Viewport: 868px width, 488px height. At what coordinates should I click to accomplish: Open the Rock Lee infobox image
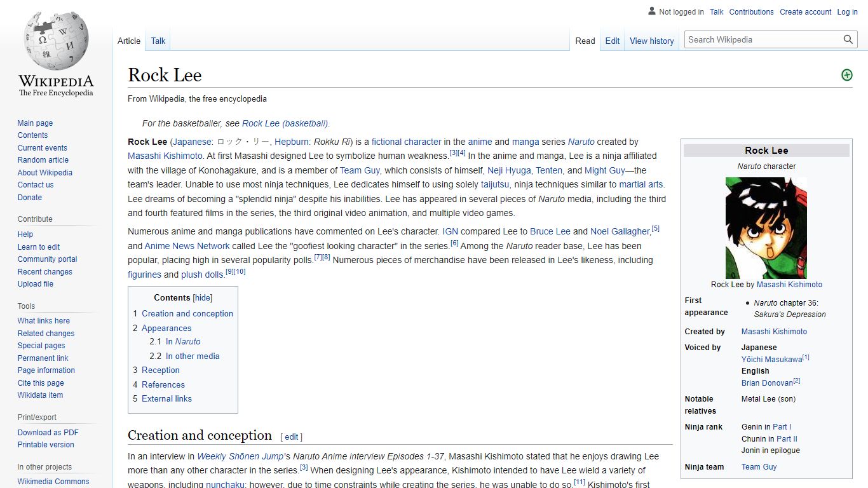(766, 227)
